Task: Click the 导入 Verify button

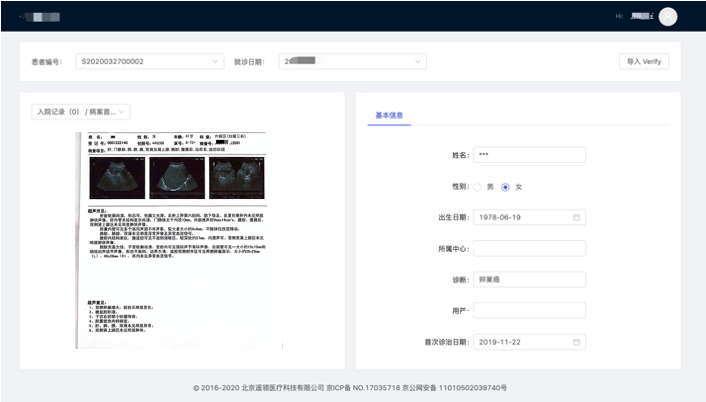Action: 644,61
